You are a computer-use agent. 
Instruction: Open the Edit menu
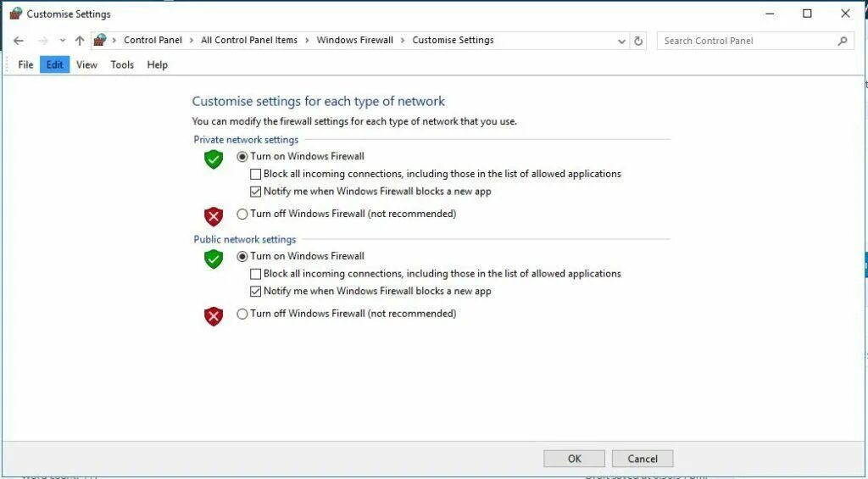(54, 64)
